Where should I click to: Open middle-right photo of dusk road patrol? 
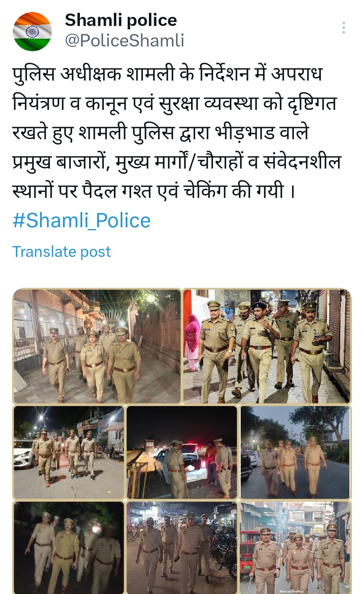pyautogui.click(x=295, y=452)
